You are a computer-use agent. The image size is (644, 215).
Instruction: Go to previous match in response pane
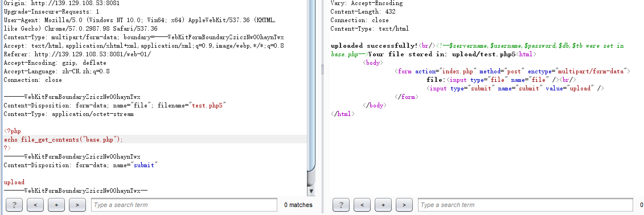pyautogui.click(x=362, y=205)
